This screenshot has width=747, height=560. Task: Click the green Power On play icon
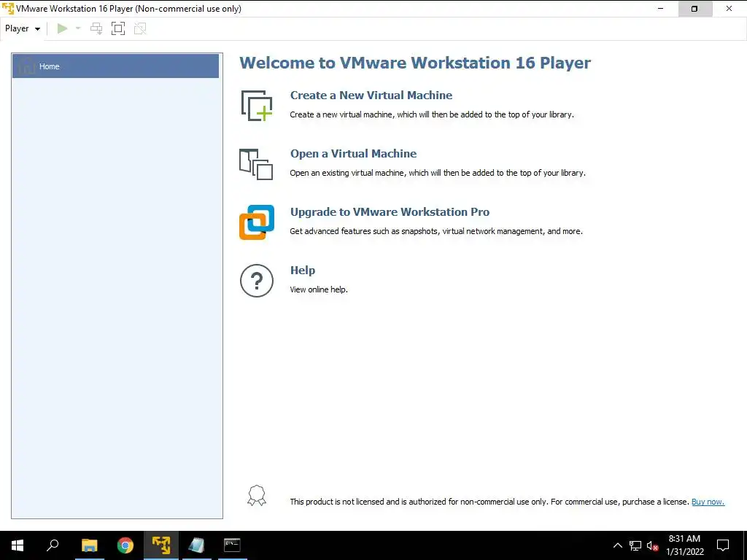pyautogui.click(x=62, y=28)
